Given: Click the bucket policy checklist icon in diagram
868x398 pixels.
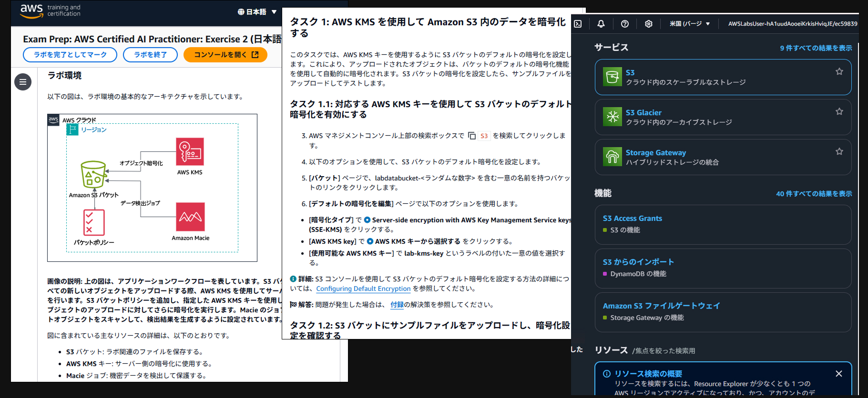Looking at the screenshot, I should tap(94, 222).
